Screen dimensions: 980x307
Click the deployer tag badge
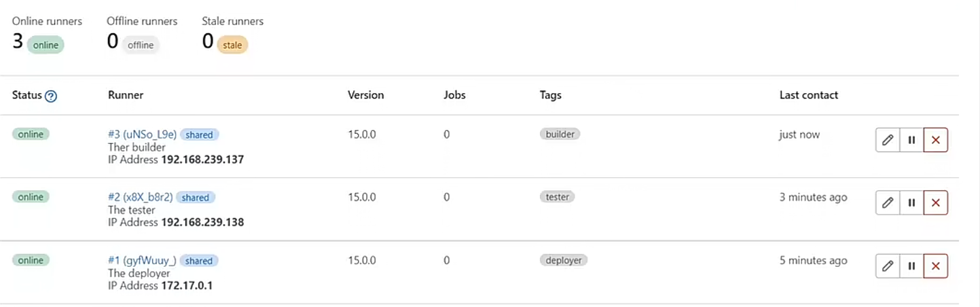[x=564, y=260]
